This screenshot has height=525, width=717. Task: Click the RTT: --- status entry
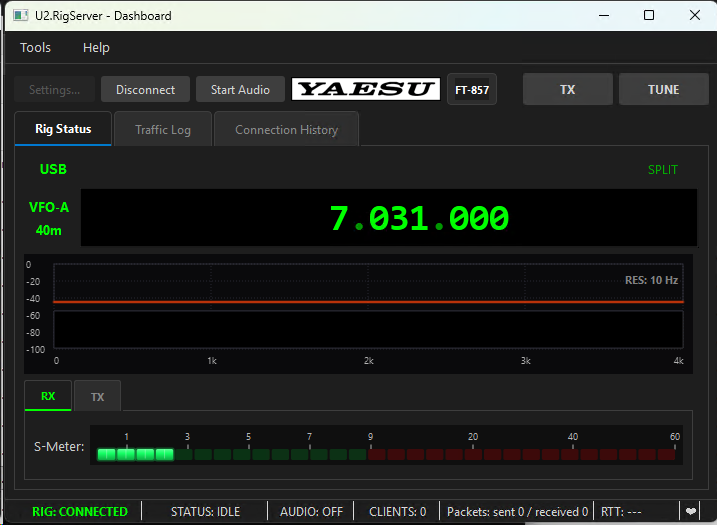(x=621, y=511)
